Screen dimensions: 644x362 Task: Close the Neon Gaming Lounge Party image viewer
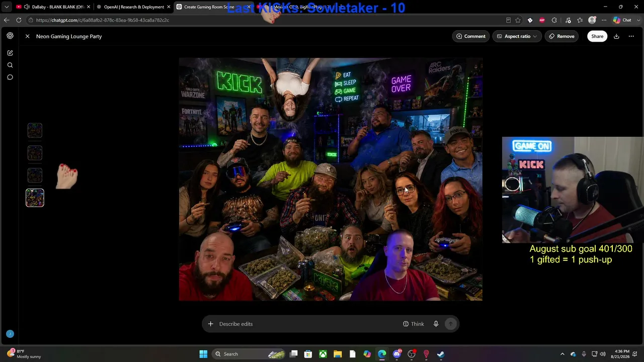point(28,36)
